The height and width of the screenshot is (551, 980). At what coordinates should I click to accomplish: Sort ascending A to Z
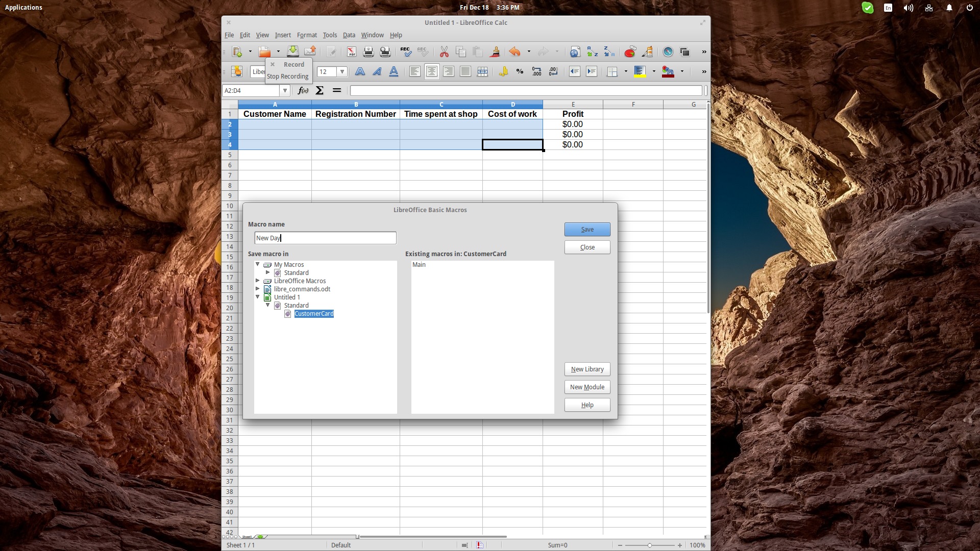point(592,52)
